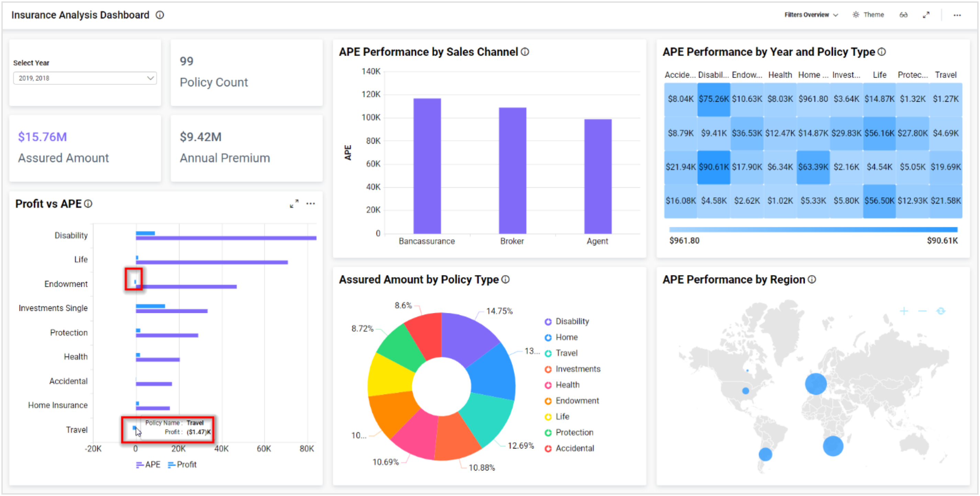Viewport: 980px width, 496px height.
Task: Open the dashboard options ellipsis menu
Action: (958, 15)
